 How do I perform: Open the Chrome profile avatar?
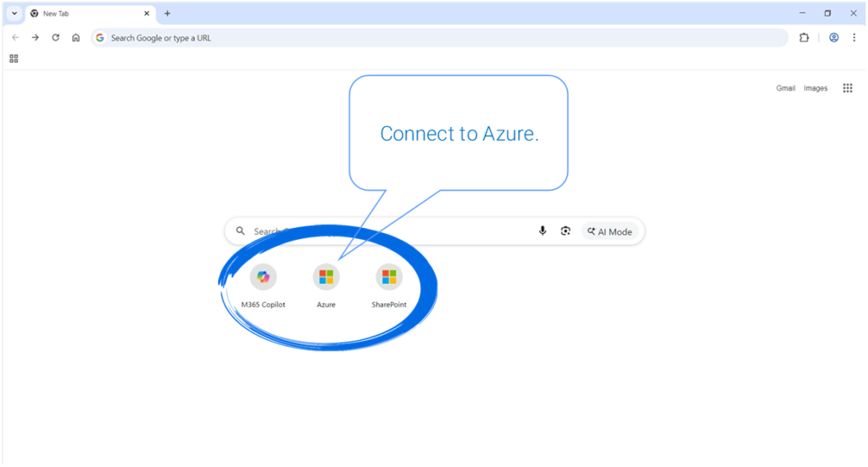point(834,37)
